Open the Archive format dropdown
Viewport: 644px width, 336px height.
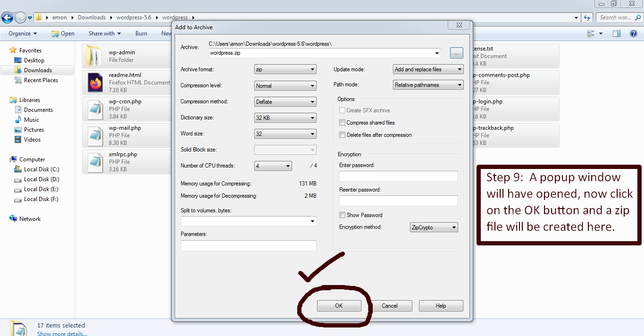click(x=285, y=69)
